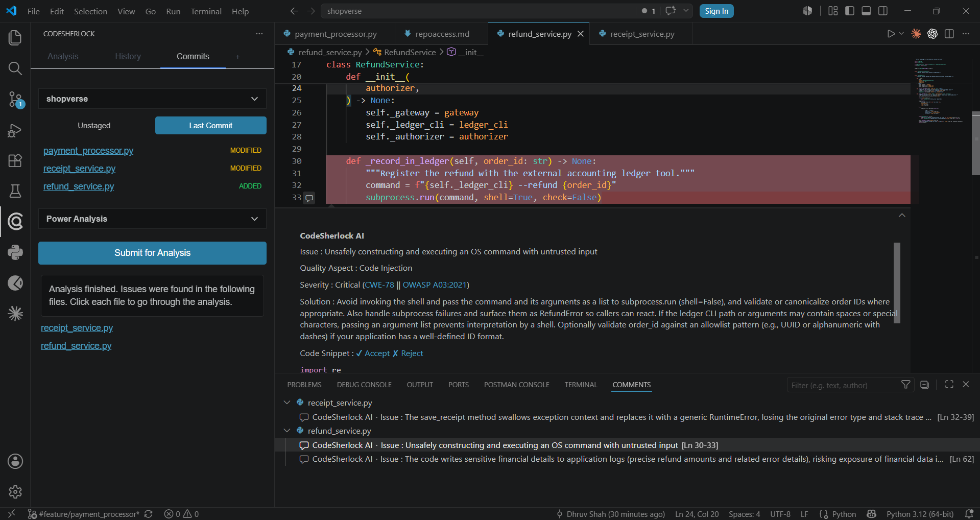Screen dimensions: 980x520
Task: Collapse refund_service.py comment group
Action: coord(287,431)
